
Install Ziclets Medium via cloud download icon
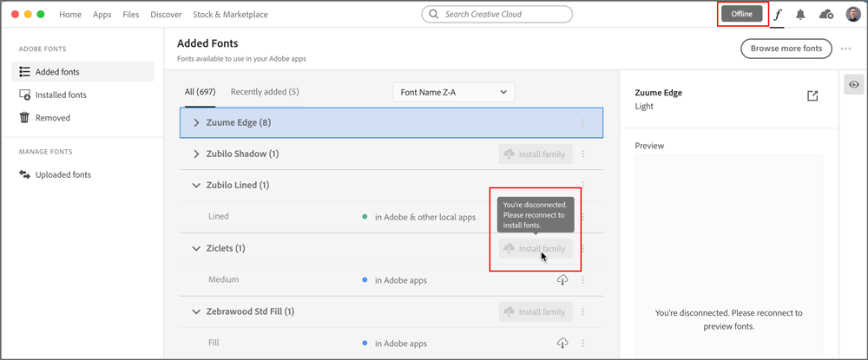(x=562, y=280)
